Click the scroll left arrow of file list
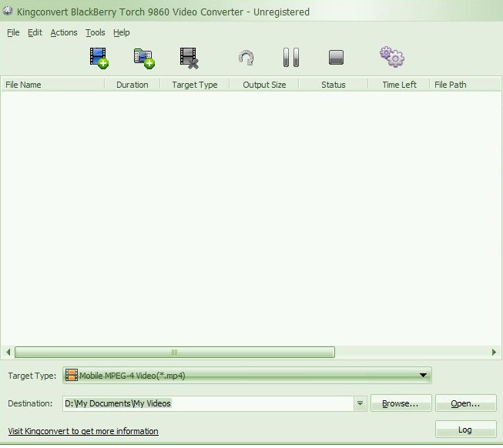 (8, 353)
